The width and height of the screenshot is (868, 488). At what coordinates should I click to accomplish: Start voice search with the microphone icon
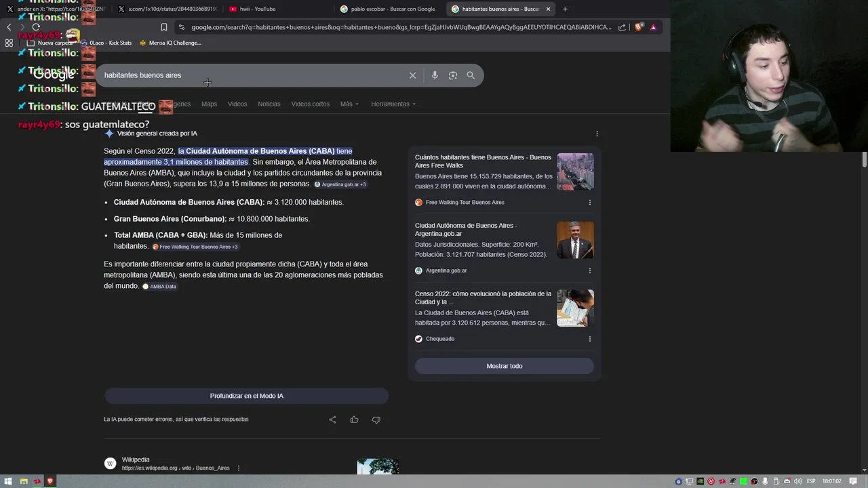point(435,75)
